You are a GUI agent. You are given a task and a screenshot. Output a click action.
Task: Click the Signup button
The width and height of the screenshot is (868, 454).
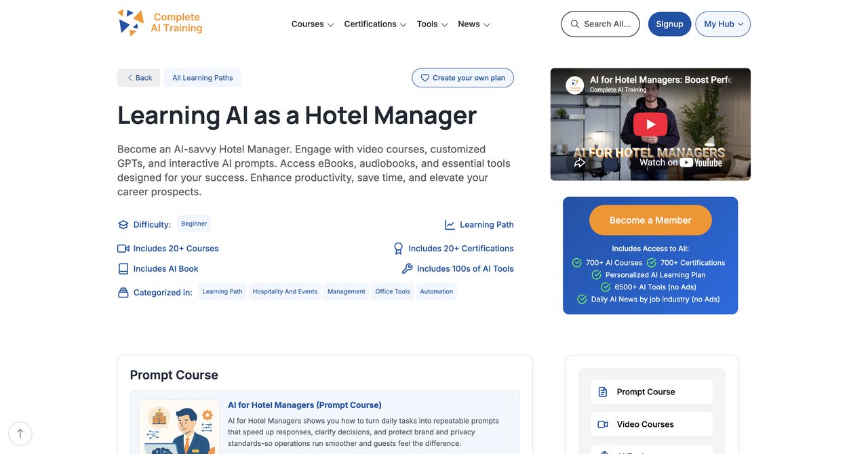click(x=669, y=24)
